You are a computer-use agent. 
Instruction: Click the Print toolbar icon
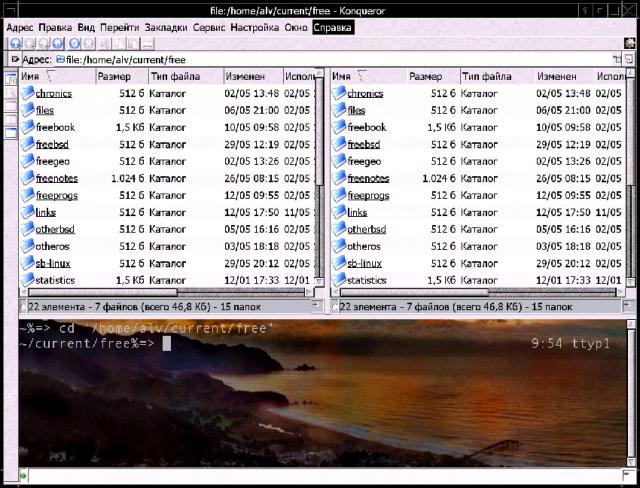click(147, 43)
